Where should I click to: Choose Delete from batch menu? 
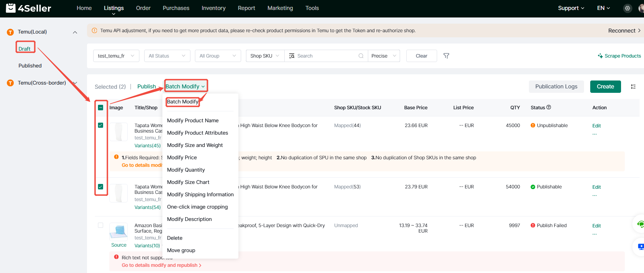tap(175, 238)
